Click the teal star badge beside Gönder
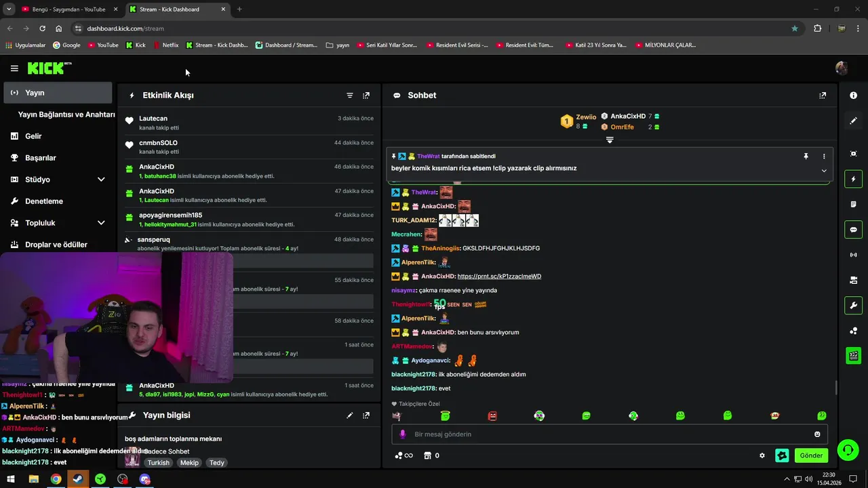The width and height of the screenshot is (868, 488). 782,455
